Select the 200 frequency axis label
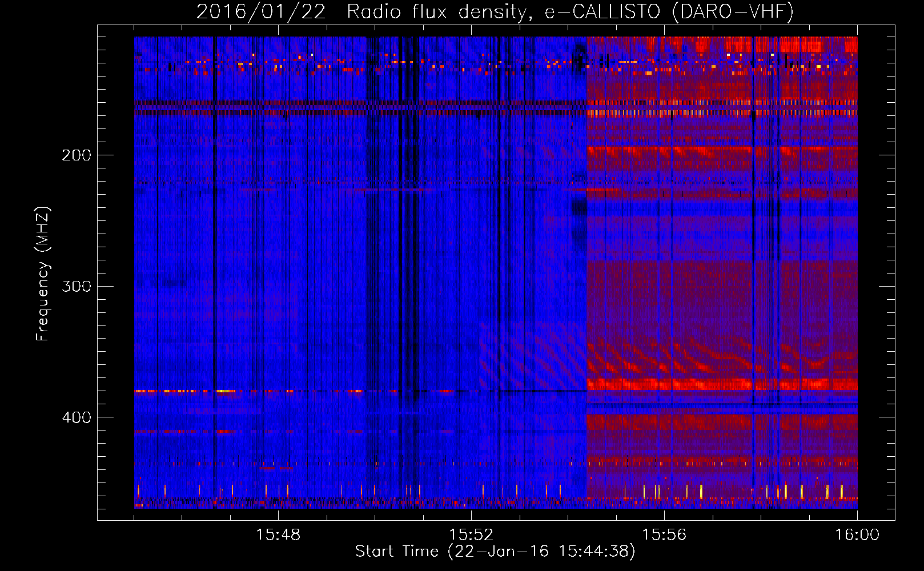Screen dimensions: 924x571 [x=76, y=155]
